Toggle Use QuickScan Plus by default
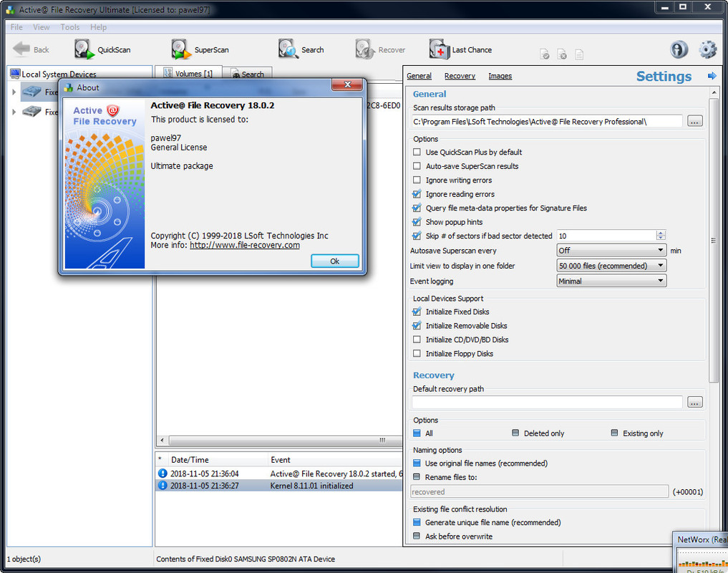This screenshot has height=573, width=728. (x=417, y=152)
